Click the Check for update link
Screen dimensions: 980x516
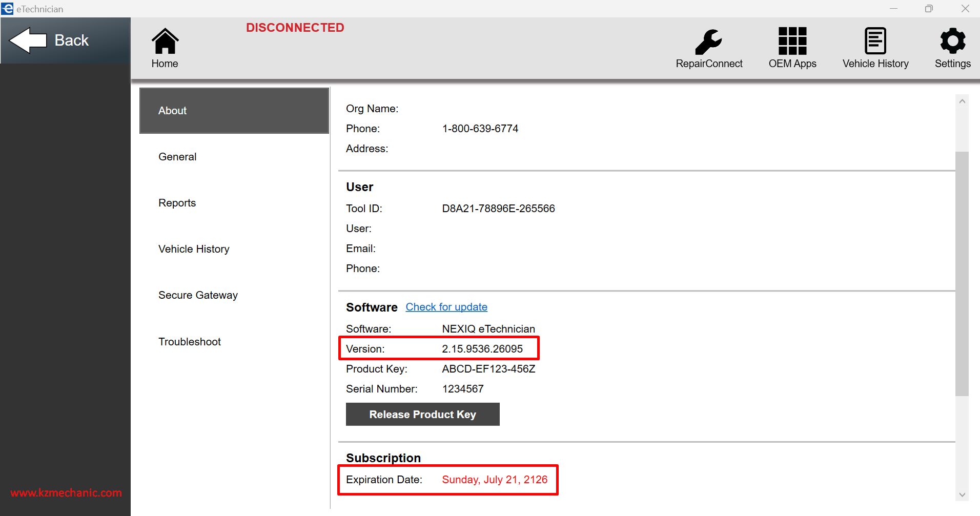[446, 307]
